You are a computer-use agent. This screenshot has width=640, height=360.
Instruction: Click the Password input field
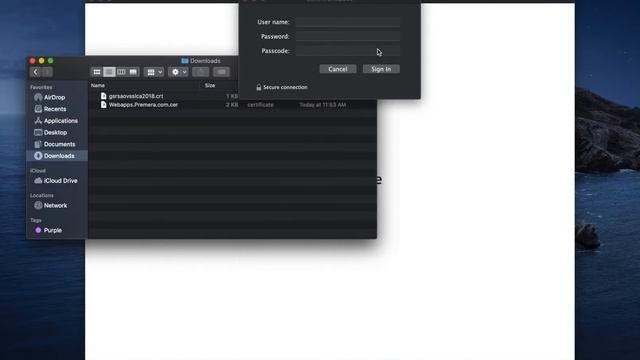pyautogui.click(x=348, y=36)
